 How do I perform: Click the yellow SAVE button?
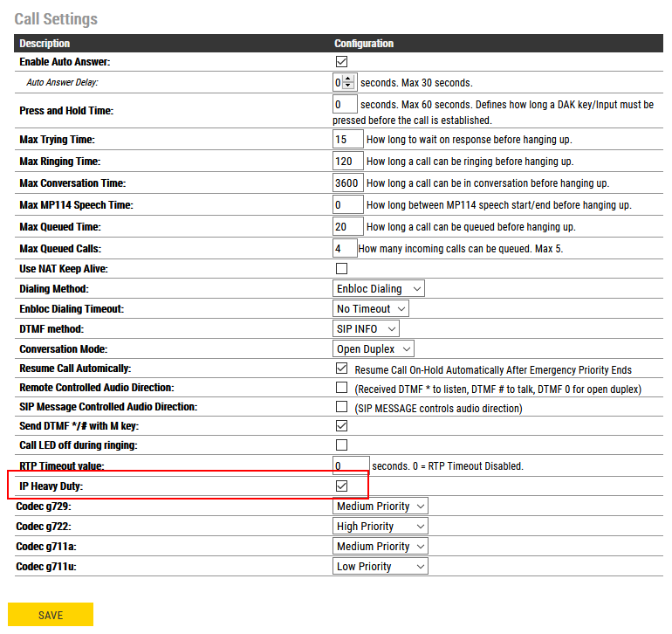51,615
